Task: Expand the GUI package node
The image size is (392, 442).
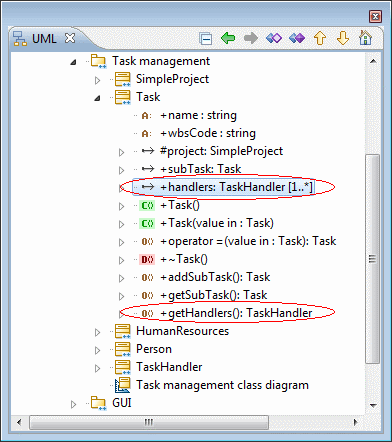Action: 73,404
